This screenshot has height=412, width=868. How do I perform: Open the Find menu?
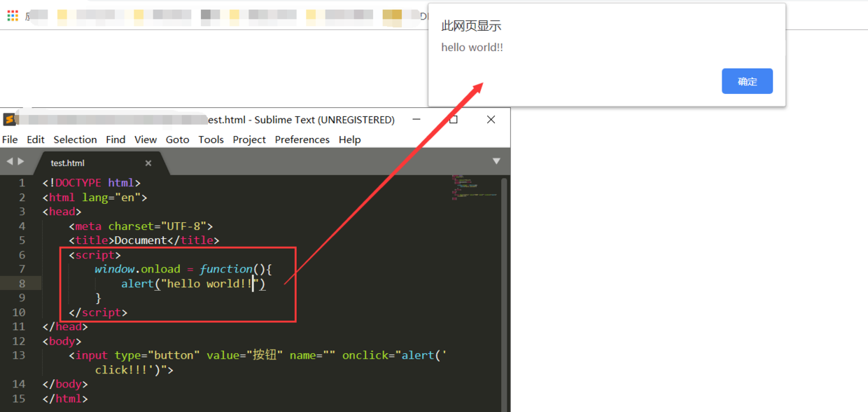pos(115,139)
